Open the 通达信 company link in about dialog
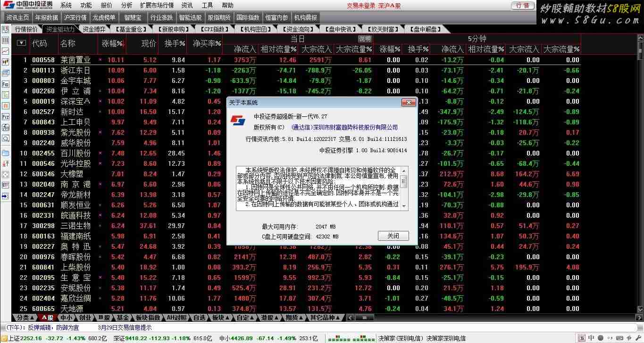The image size is (644, 343). (344, 127)
